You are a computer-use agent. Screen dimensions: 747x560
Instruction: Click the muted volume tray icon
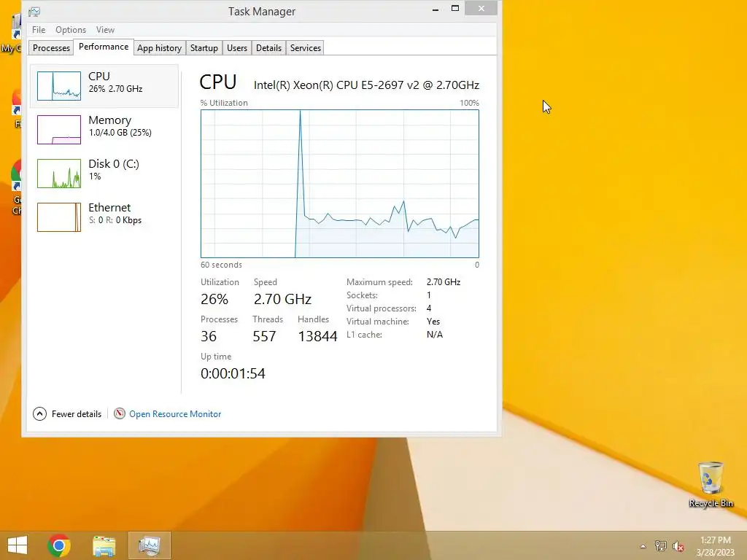click(678, 546)
